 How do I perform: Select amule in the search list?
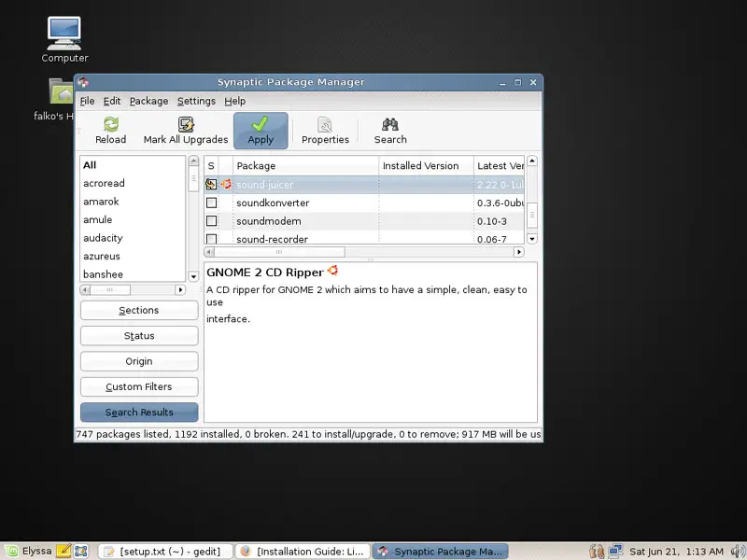coord(133,219)
